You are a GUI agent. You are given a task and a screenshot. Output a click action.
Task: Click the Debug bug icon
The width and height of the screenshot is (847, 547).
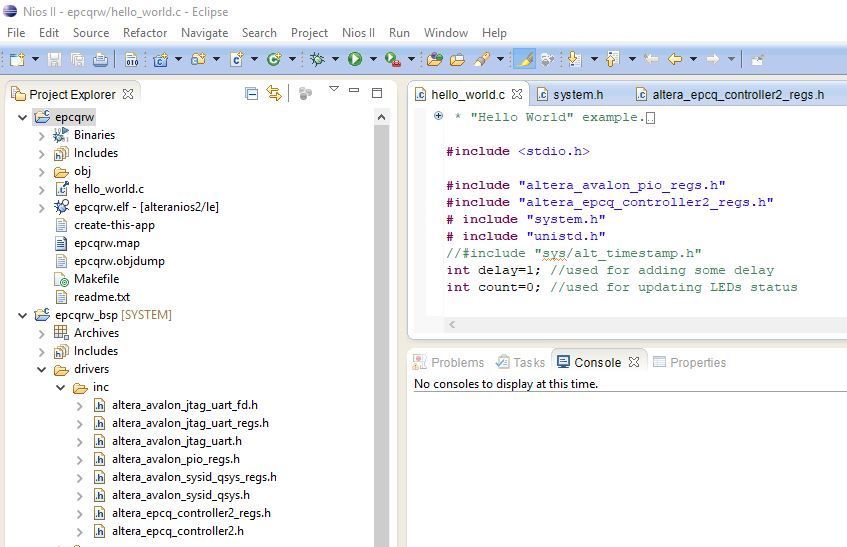pyautogui.click(x=317, y=60)
